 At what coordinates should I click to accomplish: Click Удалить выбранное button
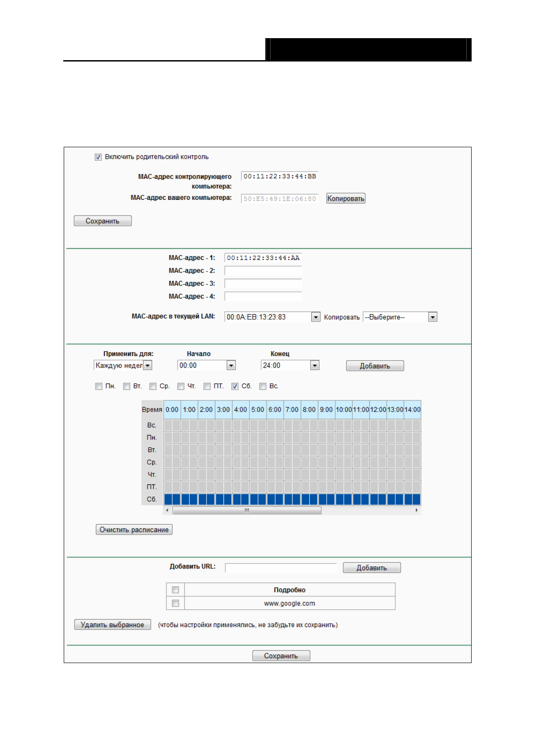tap(112, 625)
